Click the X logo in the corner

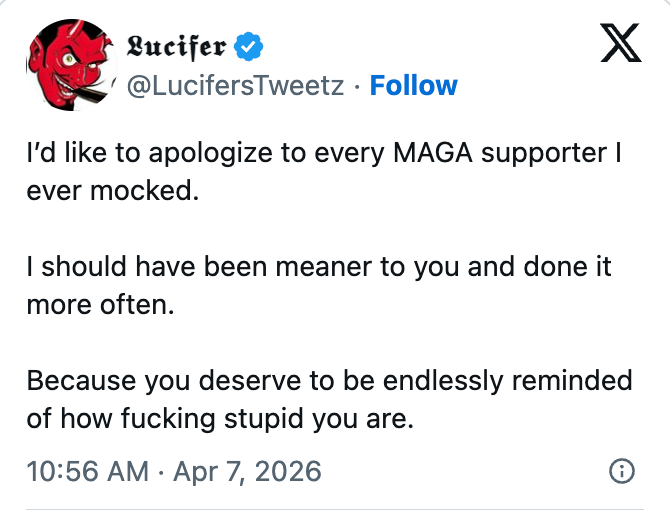point(620,46)
